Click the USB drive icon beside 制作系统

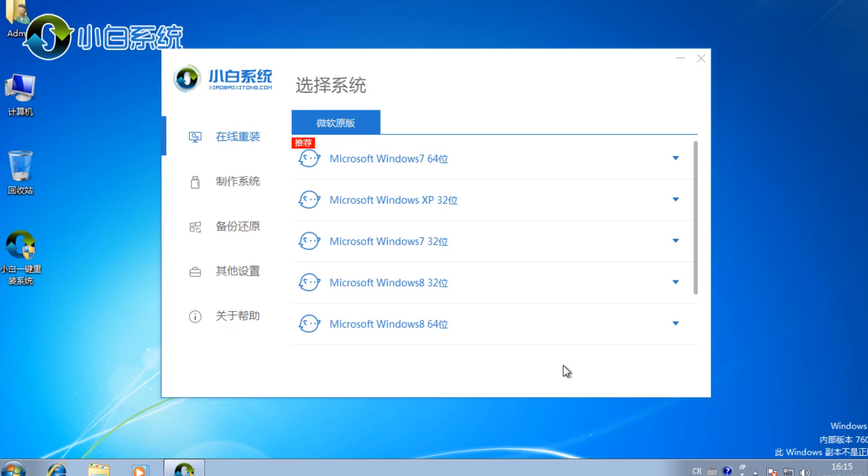click(x=195, y=182)
